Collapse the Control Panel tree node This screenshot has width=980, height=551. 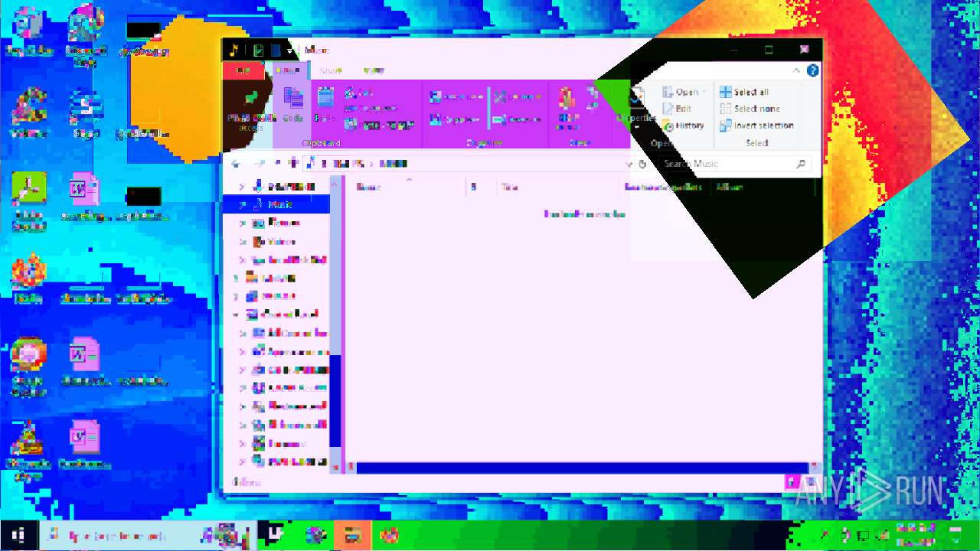[235, 314]
